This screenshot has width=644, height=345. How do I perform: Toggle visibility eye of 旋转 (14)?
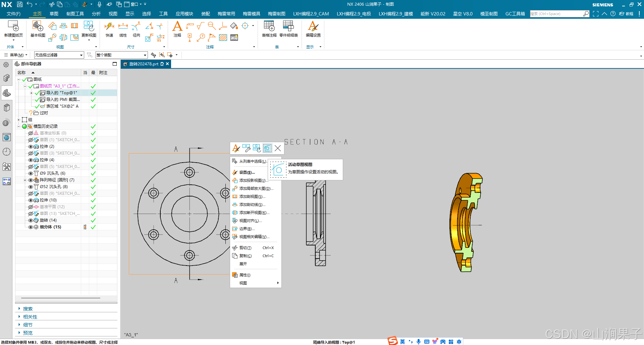pyautogui.click(x=31, y=220)
